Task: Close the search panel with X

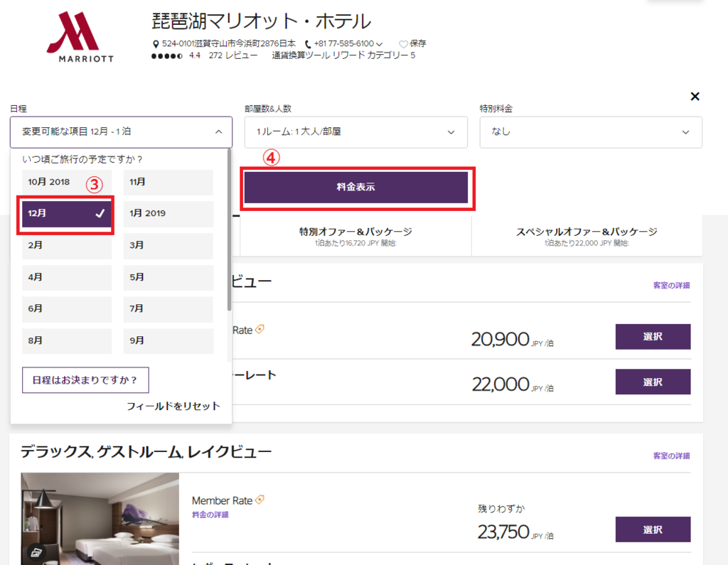Action: pyautogui.click(x=695, y=96)
